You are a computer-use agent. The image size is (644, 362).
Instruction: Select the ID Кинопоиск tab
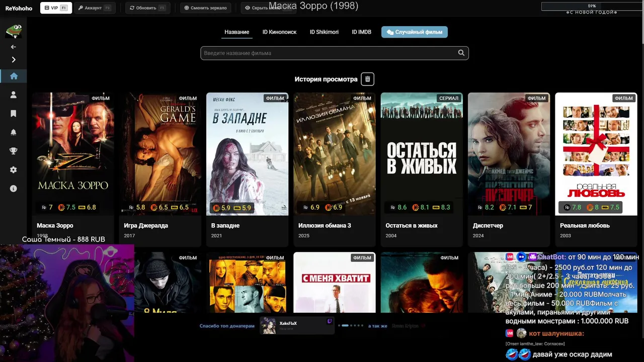pos(279,32)
